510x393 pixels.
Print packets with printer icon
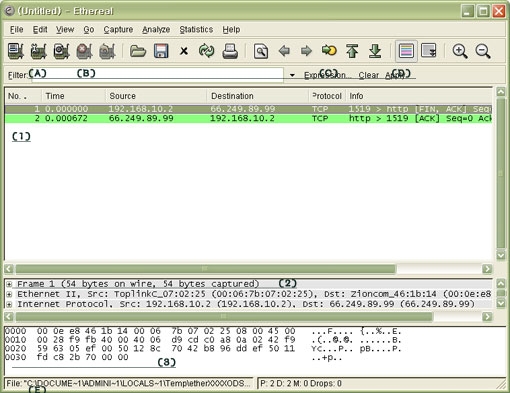tap(230, 51)
